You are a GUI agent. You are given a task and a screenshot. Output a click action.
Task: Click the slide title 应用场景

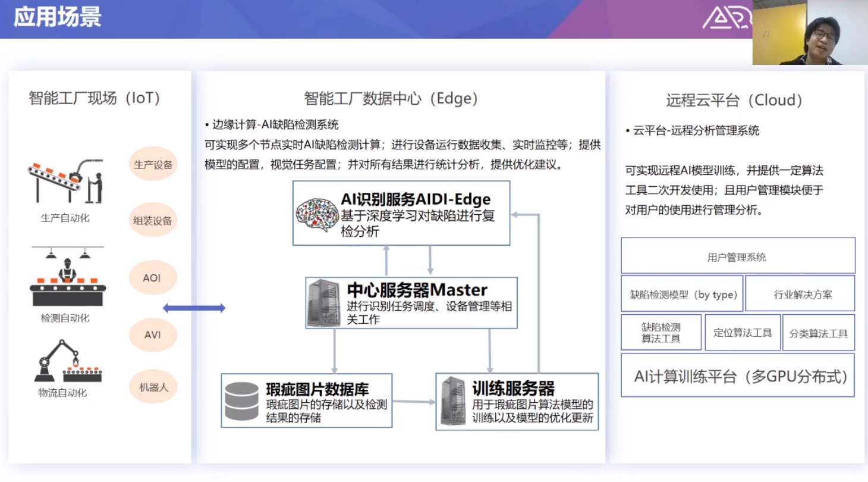(57, 18)
